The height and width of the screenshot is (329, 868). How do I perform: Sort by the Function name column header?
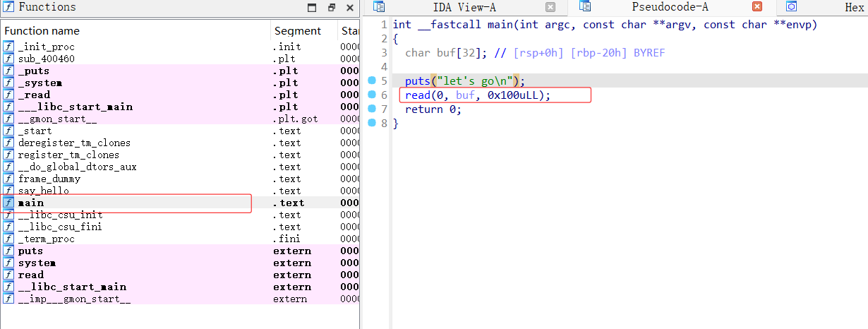pyautogui.click(x=42, y=31)
